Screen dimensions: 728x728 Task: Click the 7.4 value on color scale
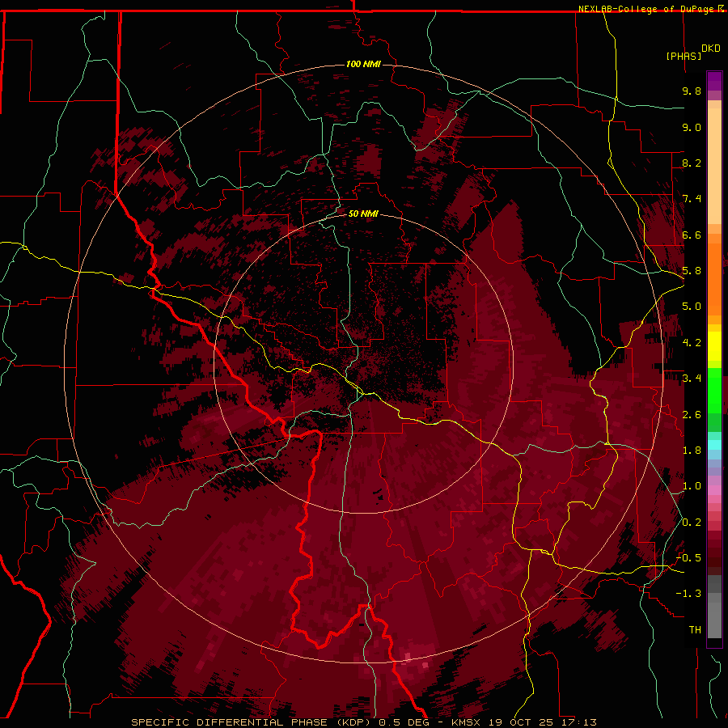pyautogui.click(x=692, y=199)
